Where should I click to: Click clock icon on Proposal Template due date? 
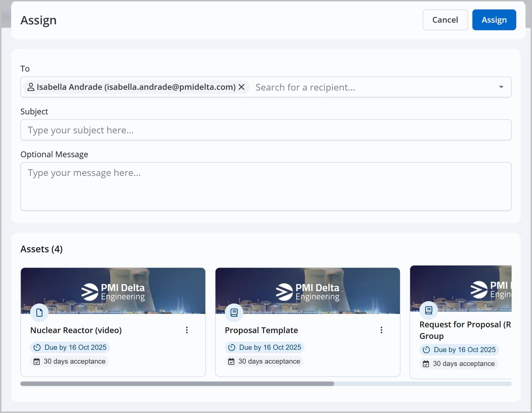[231, 347]
